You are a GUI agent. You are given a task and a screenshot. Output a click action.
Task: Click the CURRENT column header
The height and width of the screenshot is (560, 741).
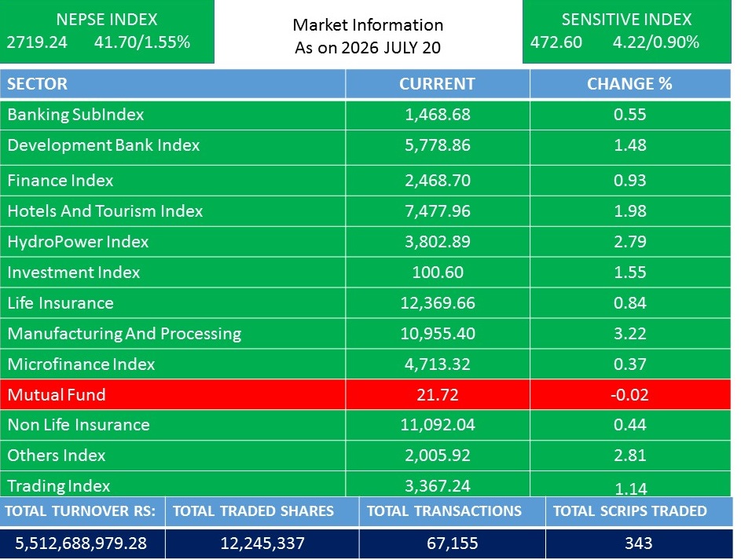click(x=438, y=84)
